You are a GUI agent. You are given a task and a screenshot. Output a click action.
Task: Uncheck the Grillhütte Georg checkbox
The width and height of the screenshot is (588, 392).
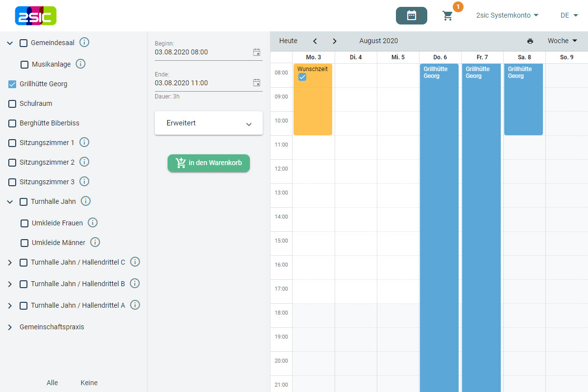click(12, 84)
